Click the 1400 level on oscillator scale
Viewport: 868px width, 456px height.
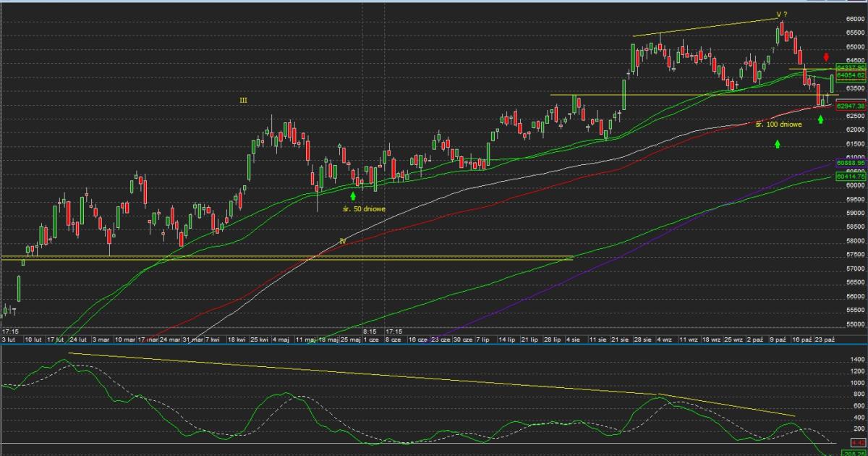pos(858,360)
